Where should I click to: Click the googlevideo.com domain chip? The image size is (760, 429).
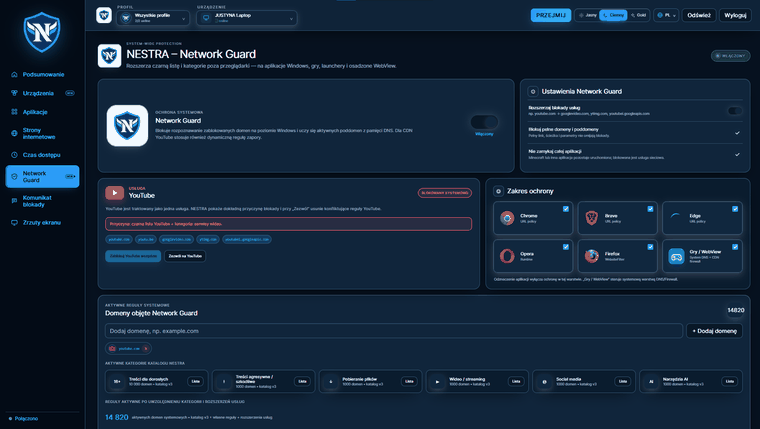pyautogui.click(x=176, y=239)
